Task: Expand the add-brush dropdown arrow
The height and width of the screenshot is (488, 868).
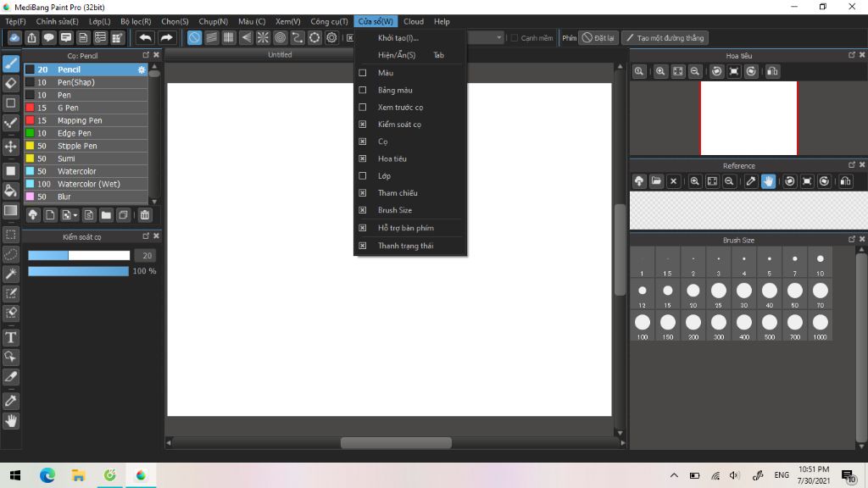Action: (x=75, y=215)
